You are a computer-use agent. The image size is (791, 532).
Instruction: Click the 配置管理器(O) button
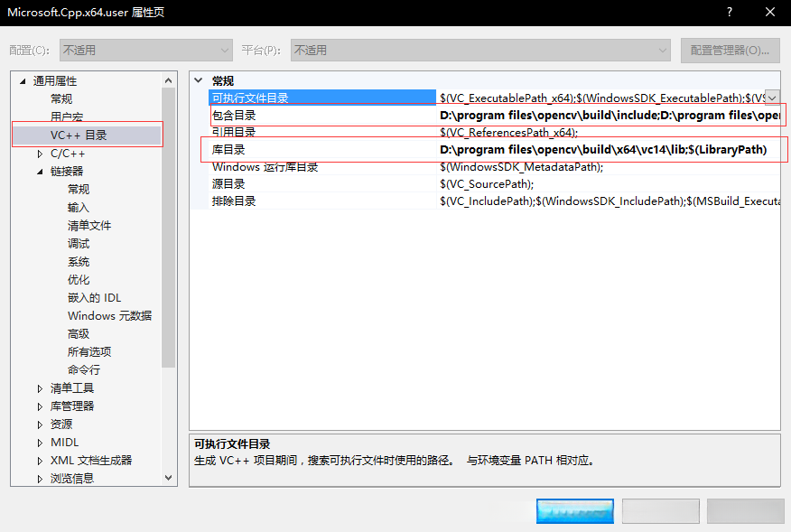[x=731, y=50]
